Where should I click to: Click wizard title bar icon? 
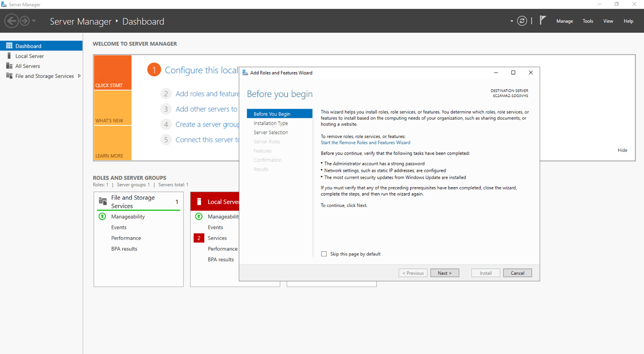coord(245,73)
